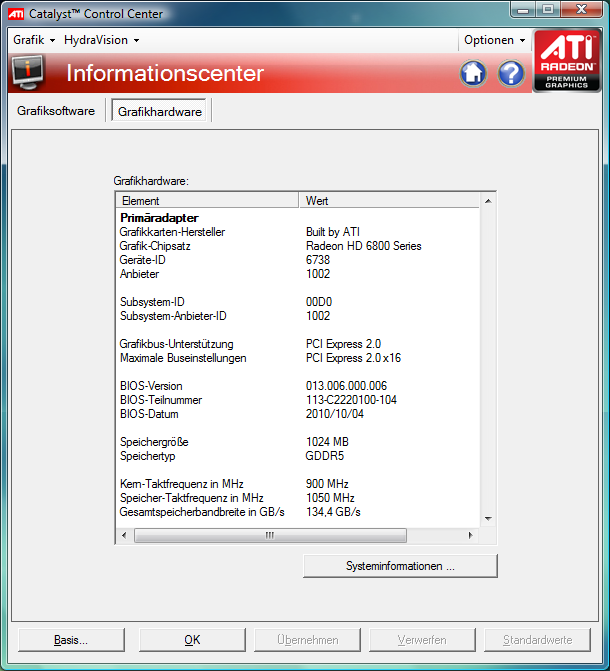This screenshot has height=671, width=610.
Task: Click the BIOS-Version row label
Action: point(151,386)
